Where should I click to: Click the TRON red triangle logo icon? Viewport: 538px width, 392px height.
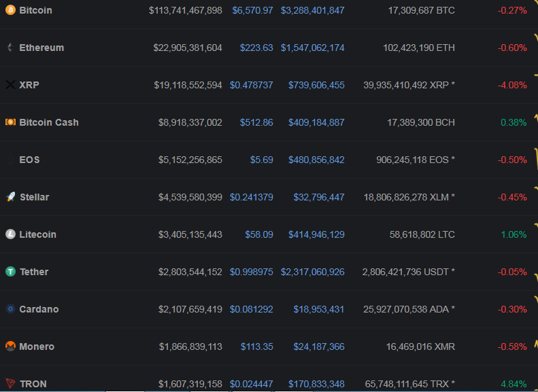[10, 383]
